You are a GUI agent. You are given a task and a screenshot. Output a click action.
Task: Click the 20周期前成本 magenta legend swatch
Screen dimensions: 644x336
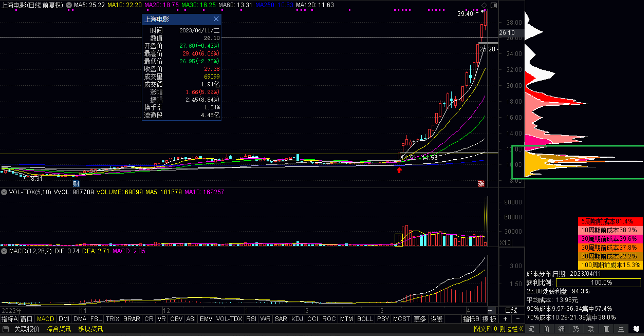tap(610, 239)
